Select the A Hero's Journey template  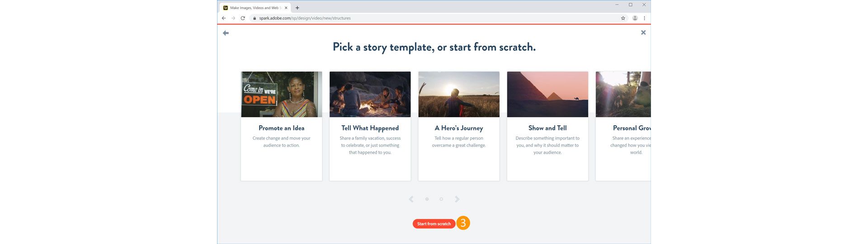coord(458,126)
